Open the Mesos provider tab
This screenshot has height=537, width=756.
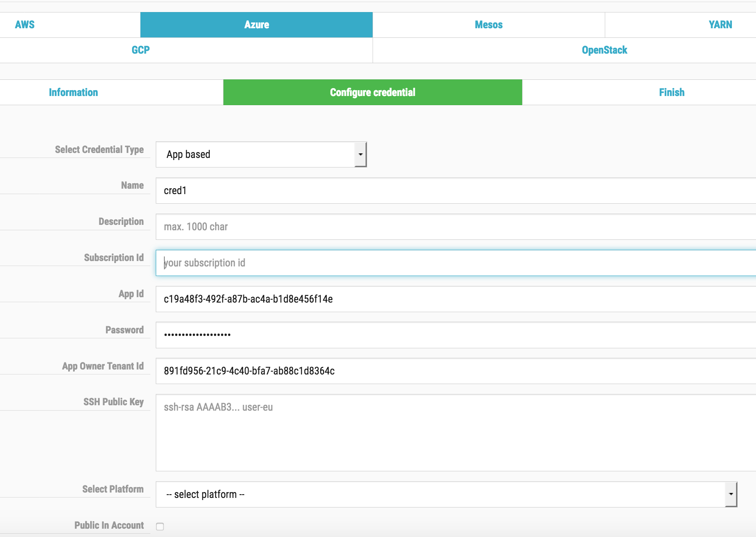(488, 25)
